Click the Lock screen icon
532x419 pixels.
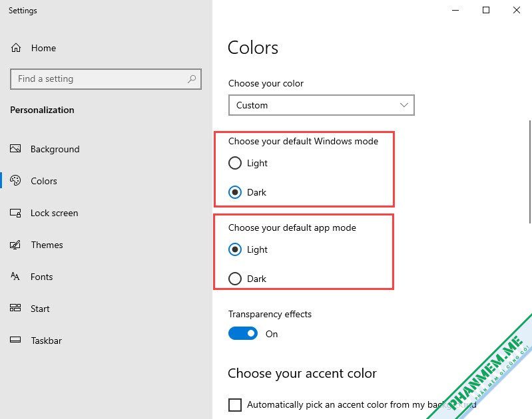[15, 213]
